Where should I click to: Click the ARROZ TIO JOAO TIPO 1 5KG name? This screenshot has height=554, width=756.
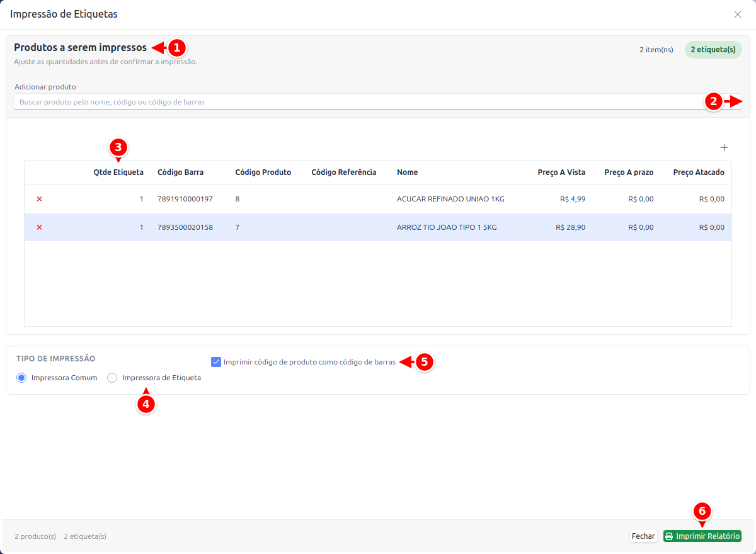tap(447, 227)
